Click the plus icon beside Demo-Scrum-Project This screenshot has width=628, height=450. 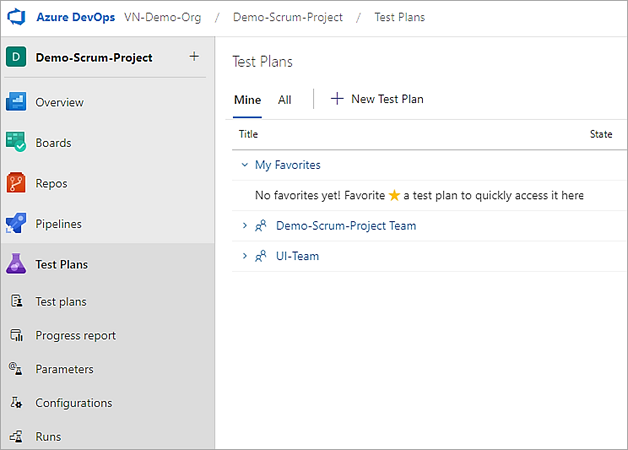click(x=194, y=57)
